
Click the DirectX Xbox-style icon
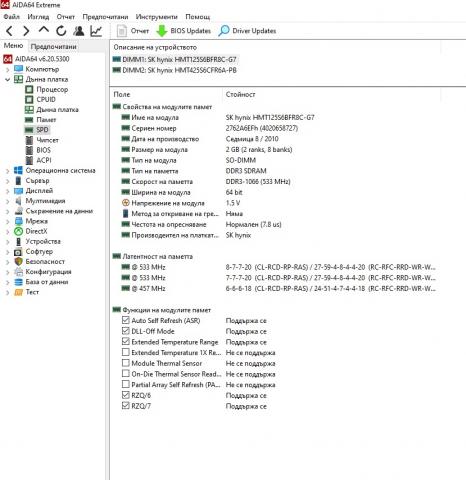(x=19, y=231)
